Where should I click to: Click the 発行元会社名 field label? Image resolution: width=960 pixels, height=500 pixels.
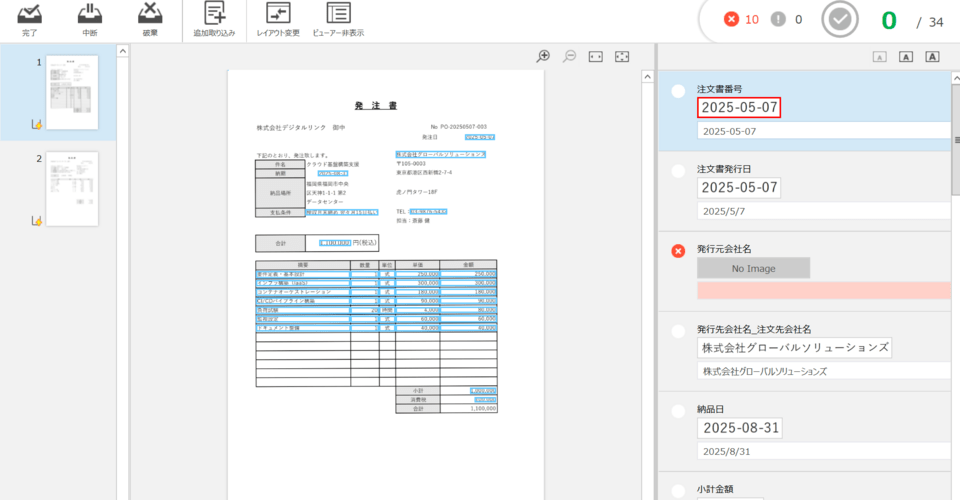point(724,248)
